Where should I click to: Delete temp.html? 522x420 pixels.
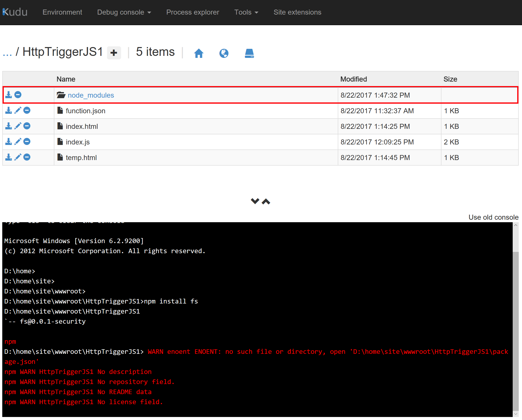(27, 157)
